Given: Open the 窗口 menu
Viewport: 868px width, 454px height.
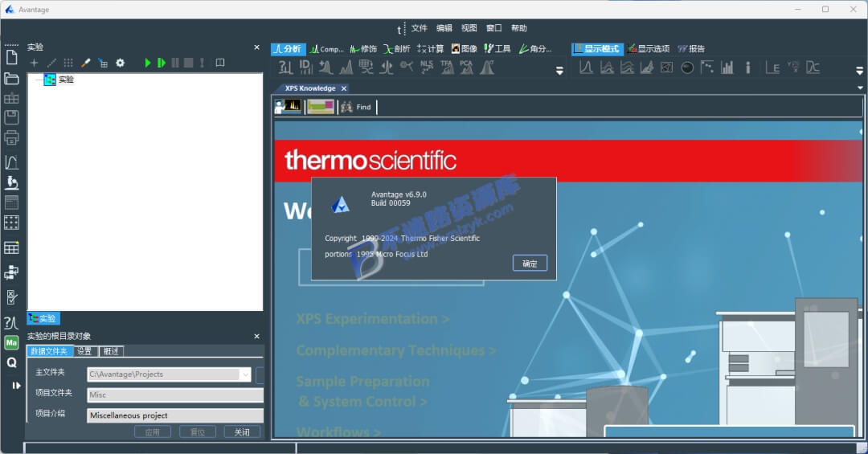Looking at the screenshot, I should coord(493,28).
